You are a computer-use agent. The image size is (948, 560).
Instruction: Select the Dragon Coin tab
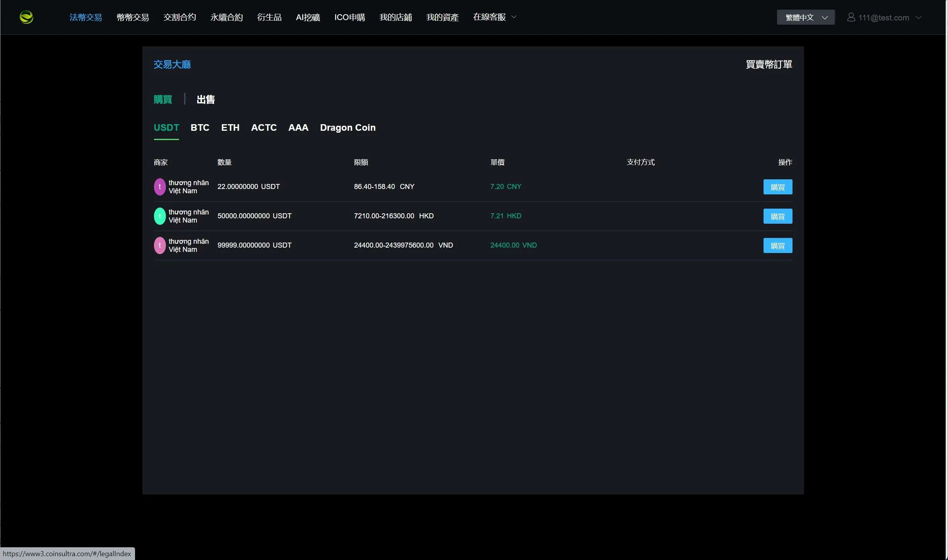point(347,128)
